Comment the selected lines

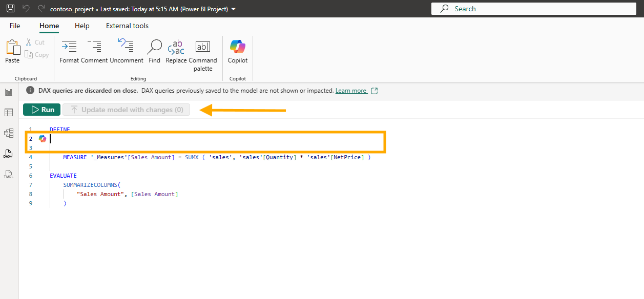(x=94, y=52)
